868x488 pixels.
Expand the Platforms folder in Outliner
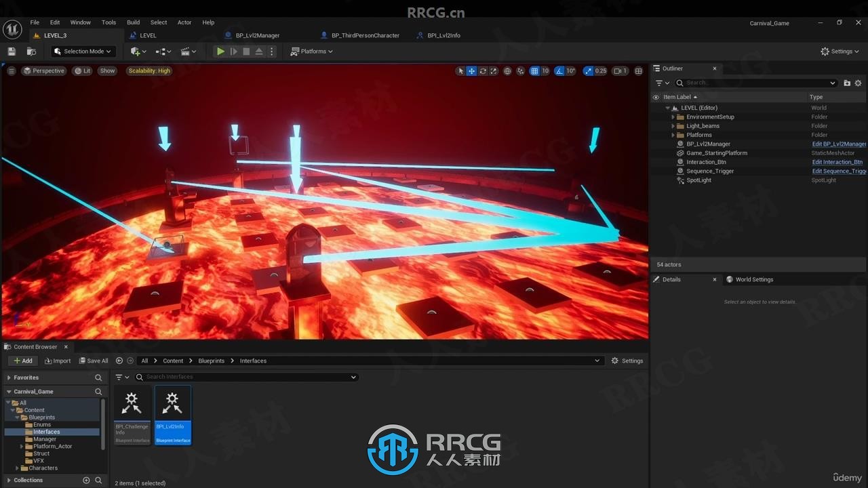click(x=673, y=135)
